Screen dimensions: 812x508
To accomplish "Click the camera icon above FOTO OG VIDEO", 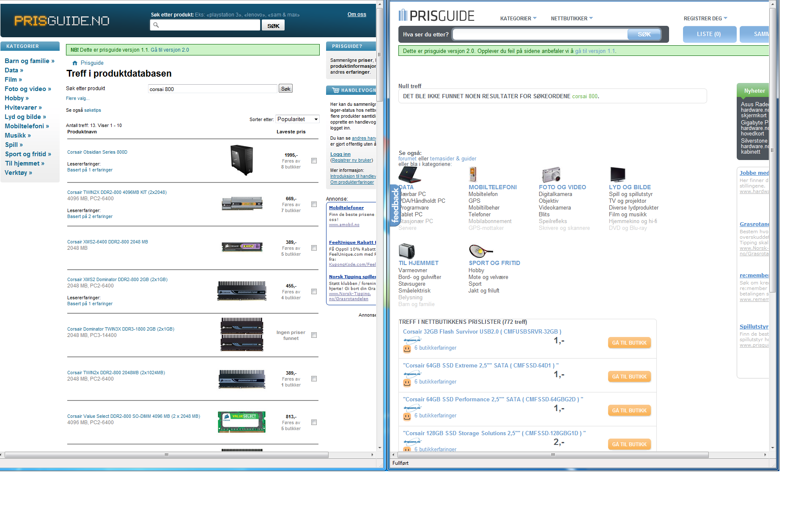I will coord(551,174).
